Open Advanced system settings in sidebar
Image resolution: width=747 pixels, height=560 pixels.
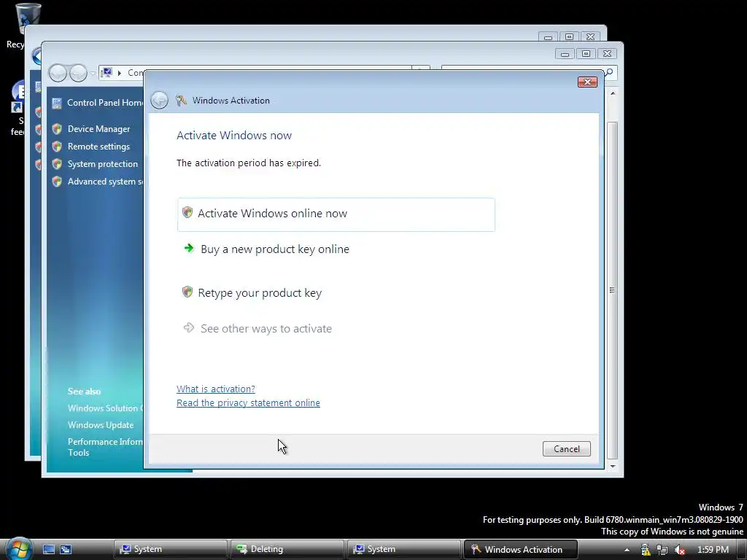pyautogui.click(x=105, y=182)
